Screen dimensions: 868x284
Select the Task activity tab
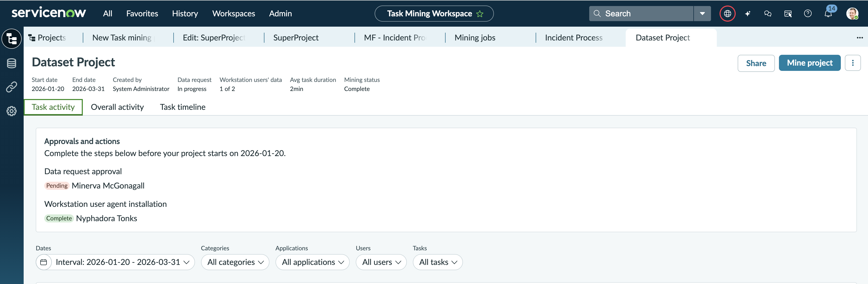tap(53, 107)
